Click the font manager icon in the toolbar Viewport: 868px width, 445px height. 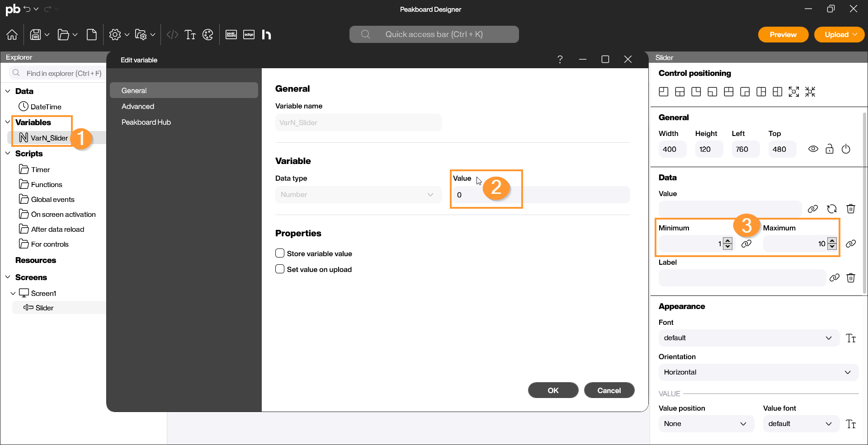190,35
